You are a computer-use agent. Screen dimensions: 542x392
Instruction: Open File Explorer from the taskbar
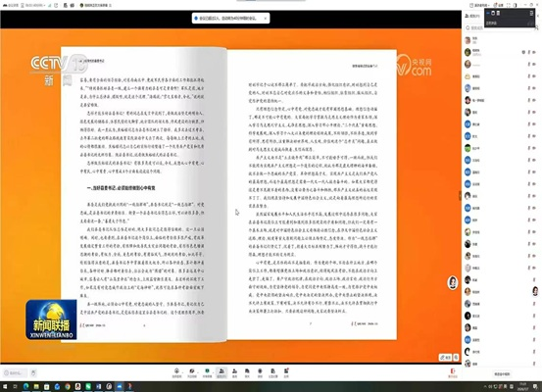click(36, 386)
